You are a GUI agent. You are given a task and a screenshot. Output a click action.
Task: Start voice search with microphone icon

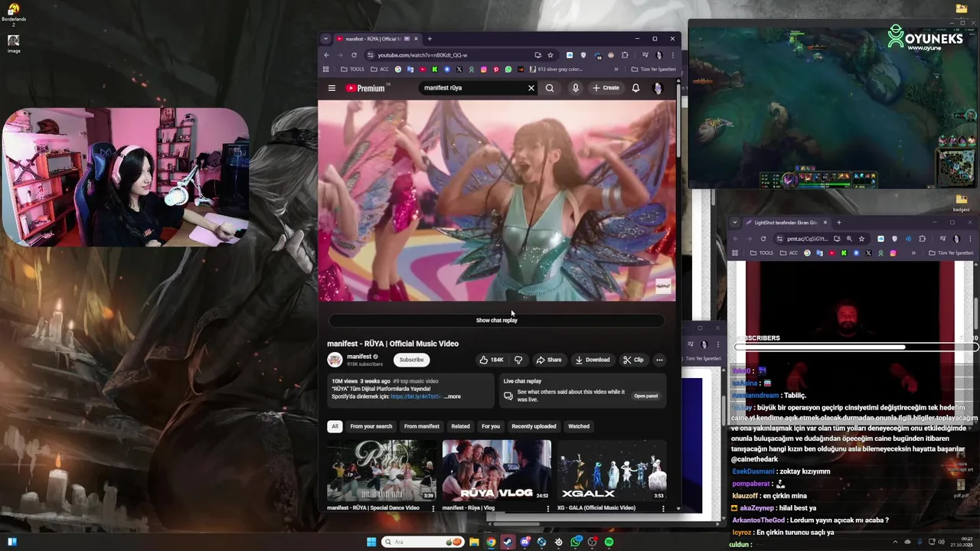coord(576,88)
